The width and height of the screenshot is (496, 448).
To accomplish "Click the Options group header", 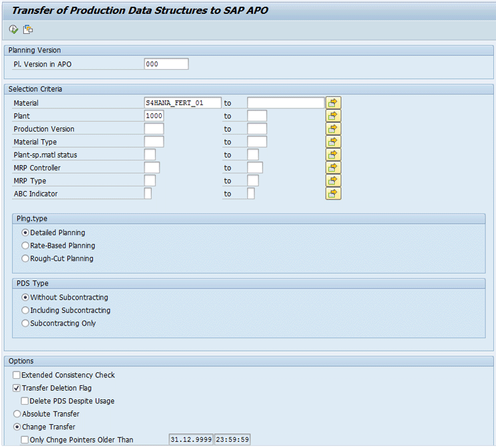I will click(248, 361).
